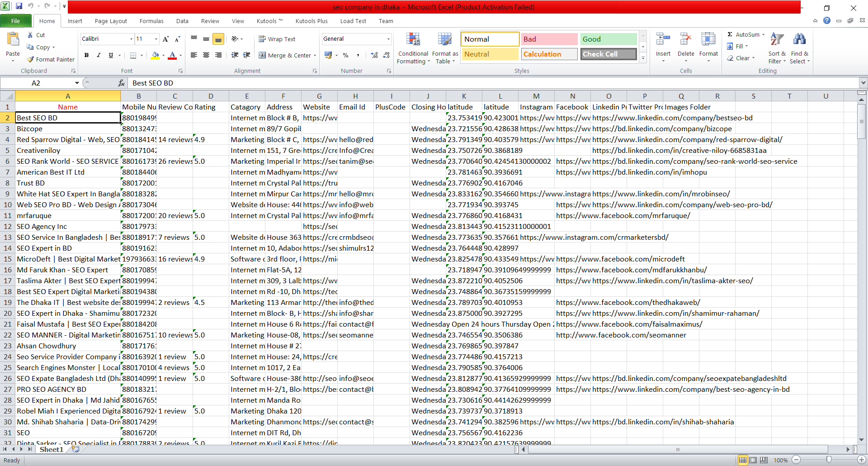Toggle Wrap Text
Image resolution: width=868 pixels, height=466 pixels.
pyautogui.click(x=277, y=39)
